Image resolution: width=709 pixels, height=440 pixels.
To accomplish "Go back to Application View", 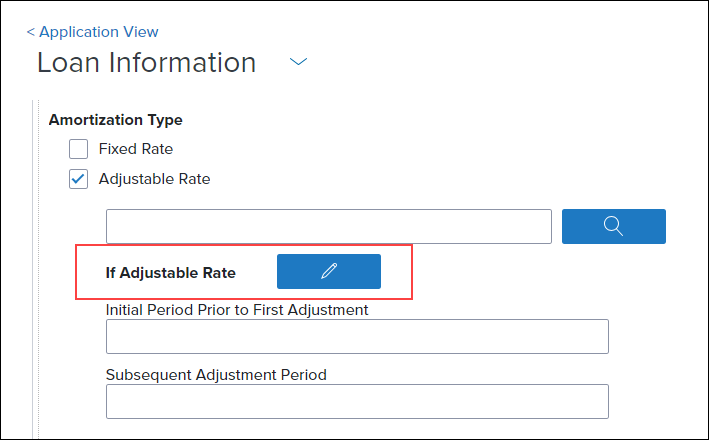I will [99, 32].
